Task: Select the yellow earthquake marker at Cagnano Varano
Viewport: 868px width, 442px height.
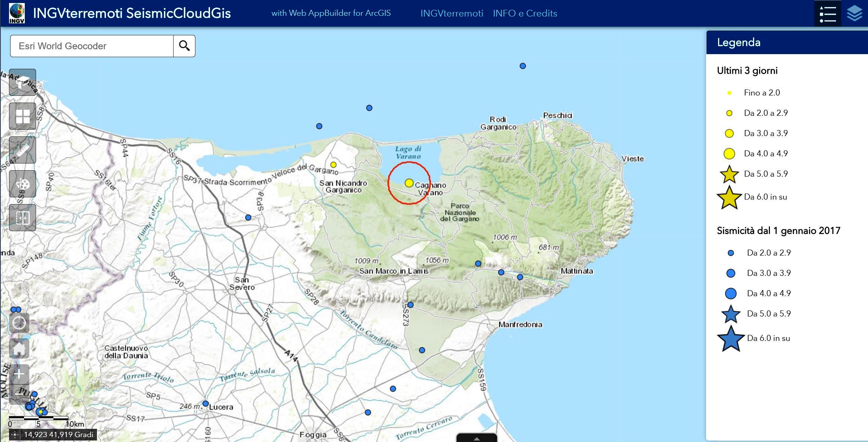Action: pos(409,183)
